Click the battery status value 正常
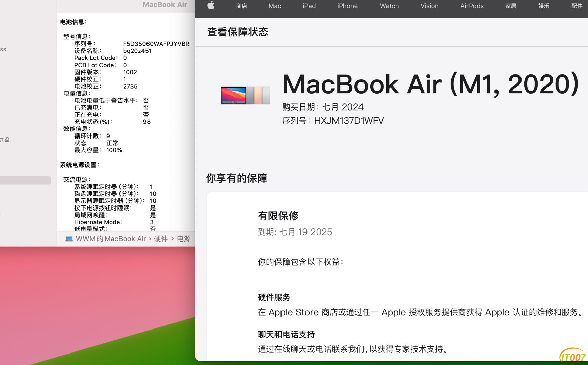Image resolution: width=588 pixels, height=365 pixels. click(x=112, y=143)
